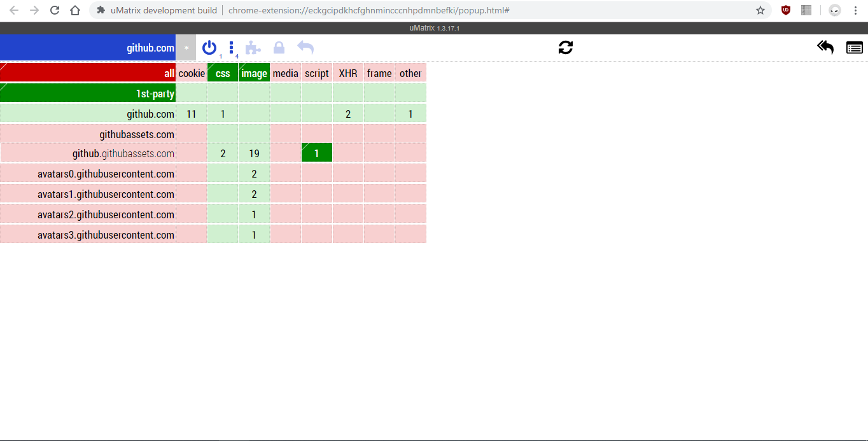Toggle blocking for the githubassets.com row
This screenshot has height=441, width=868.
pyautogui.click(x=87, y=134)
